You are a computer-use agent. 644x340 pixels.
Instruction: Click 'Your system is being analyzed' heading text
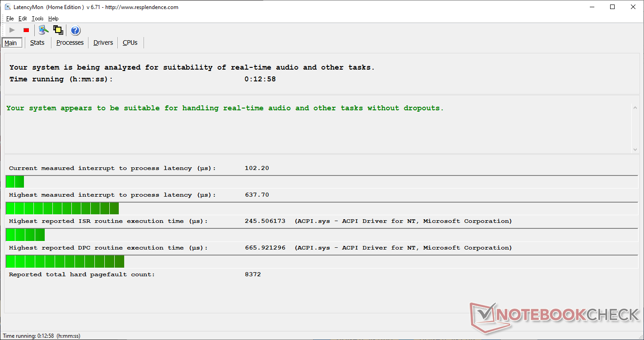coord(192,67)
